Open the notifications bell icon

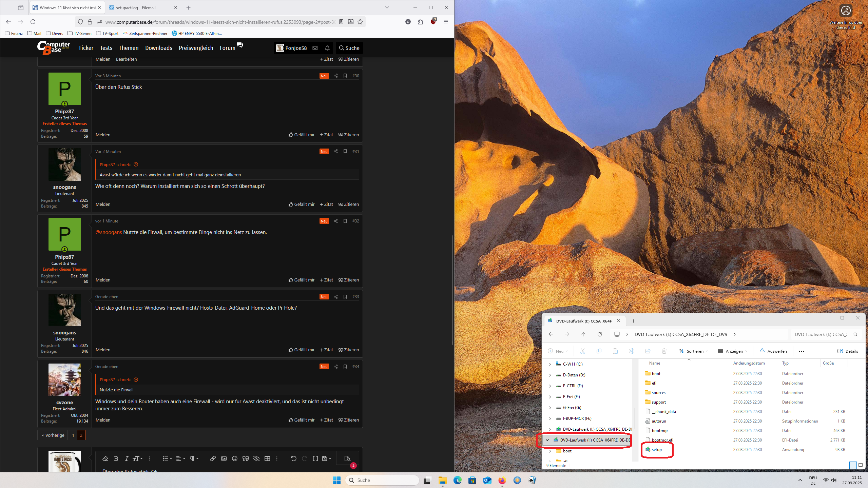pos(327,48)
